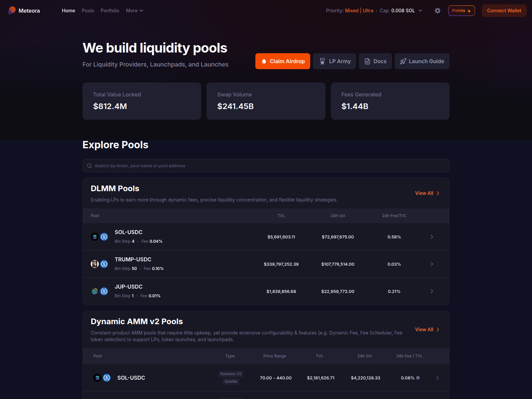
Task: Go to the Pools tab
Action: pos(88,11)
